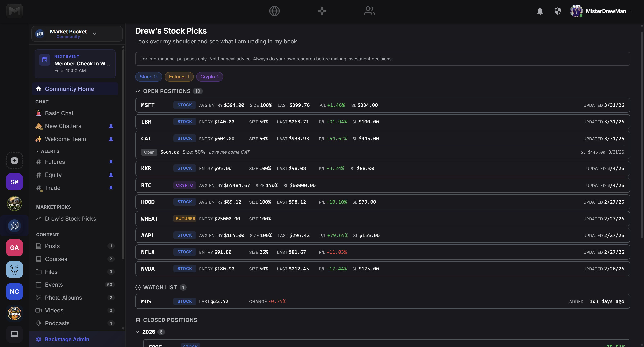Switch to the 30 Minute Guitarist community
This screenshot has width=644, height=347.
14,313
